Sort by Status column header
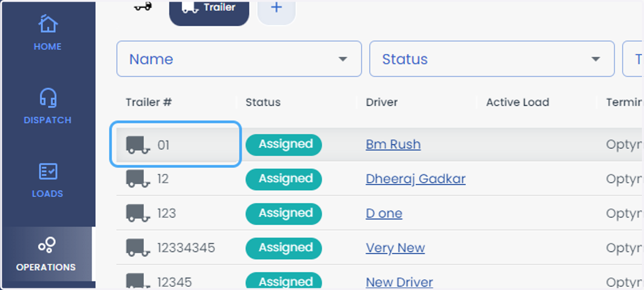This screenshot has height=290, width=644. pyautogui.click(x=263, y=102)
